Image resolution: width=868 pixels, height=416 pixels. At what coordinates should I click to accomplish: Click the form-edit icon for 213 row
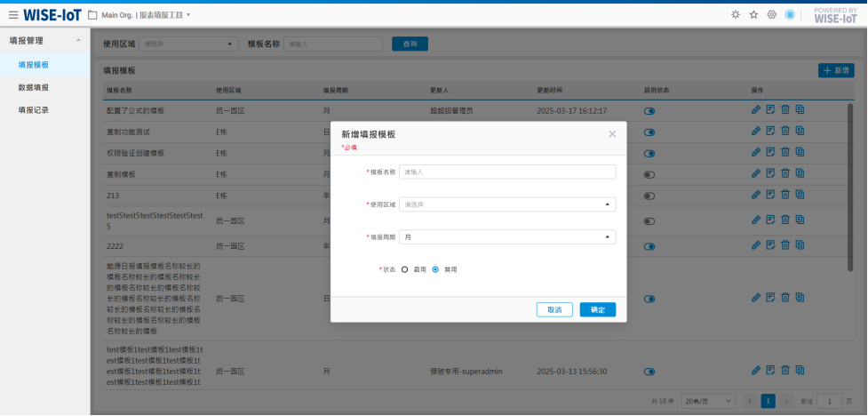[770, 196]
